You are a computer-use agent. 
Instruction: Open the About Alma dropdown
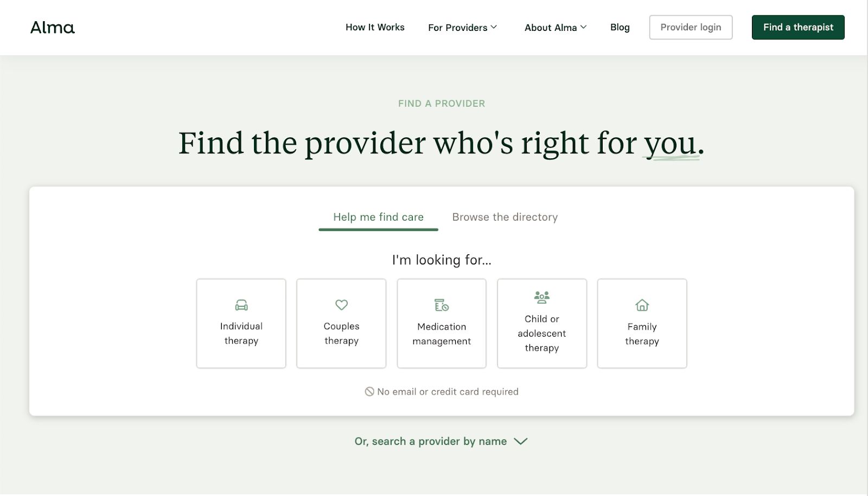pos(555,27)
